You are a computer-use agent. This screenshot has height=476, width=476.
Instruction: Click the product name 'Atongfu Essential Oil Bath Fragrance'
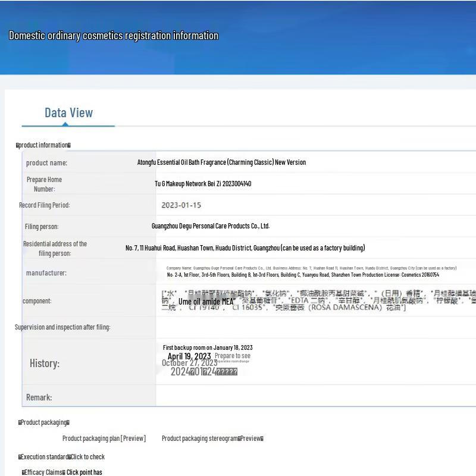[221, 162]
